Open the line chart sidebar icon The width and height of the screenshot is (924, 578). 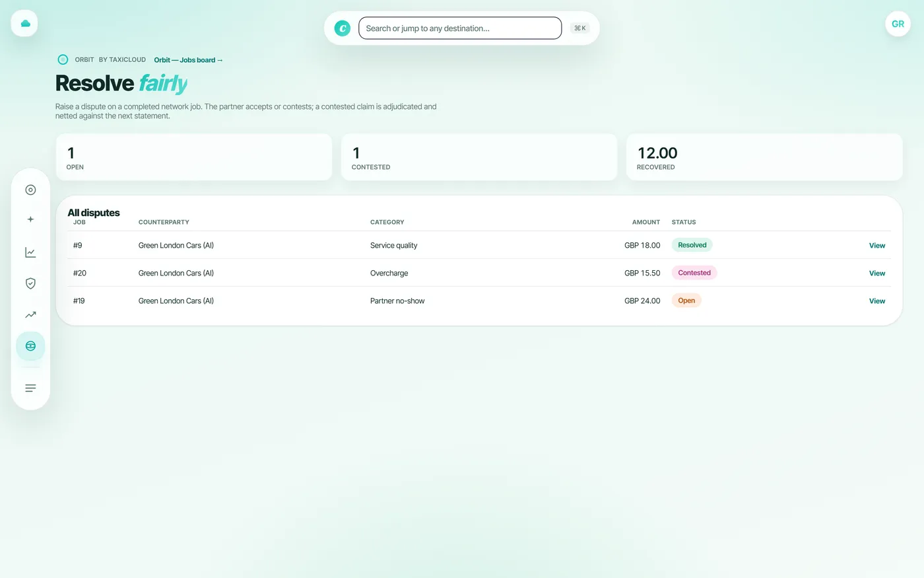[30, 252]
